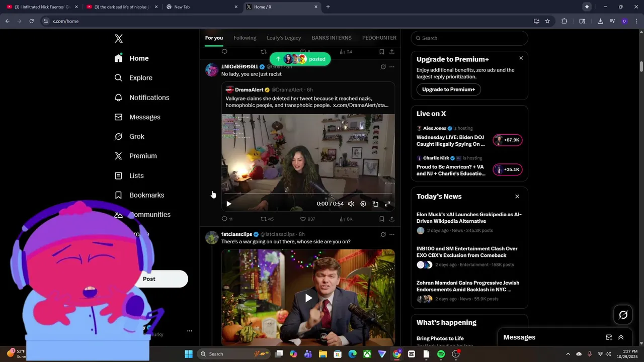Image resolution: width=644 pixels, height=362 pixels.
Task: Switch to BANK$ INTERN$ tab
Action: 332,38
